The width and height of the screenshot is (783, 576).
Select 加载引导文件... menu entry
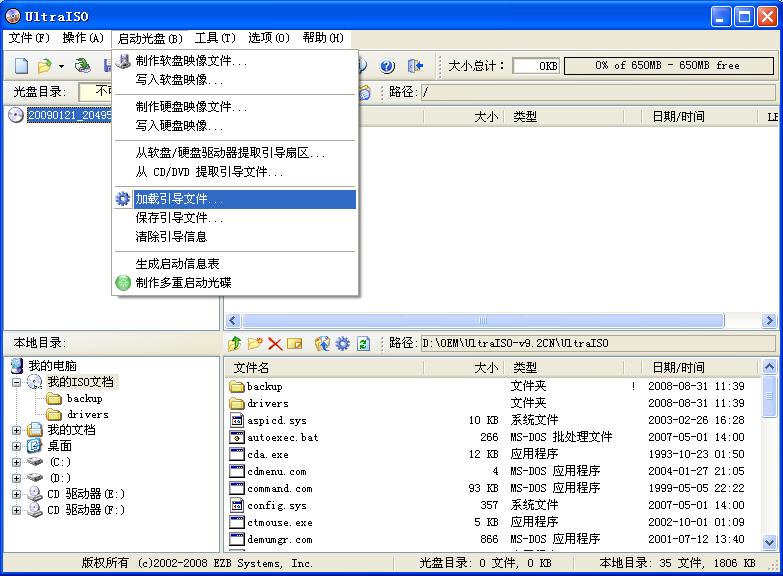coord(235,199)
